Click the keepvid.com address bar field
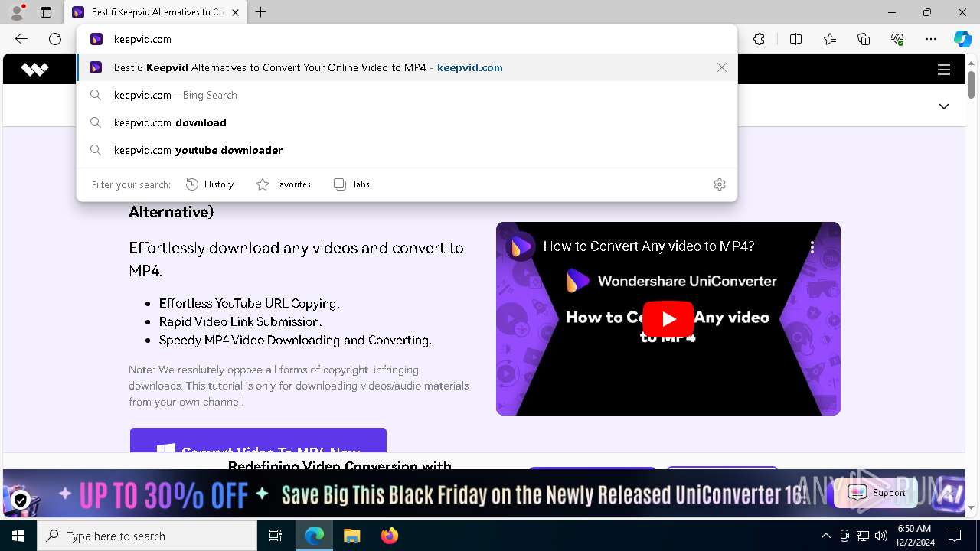This screenshot has height=551, width=980. pos(406,39)
